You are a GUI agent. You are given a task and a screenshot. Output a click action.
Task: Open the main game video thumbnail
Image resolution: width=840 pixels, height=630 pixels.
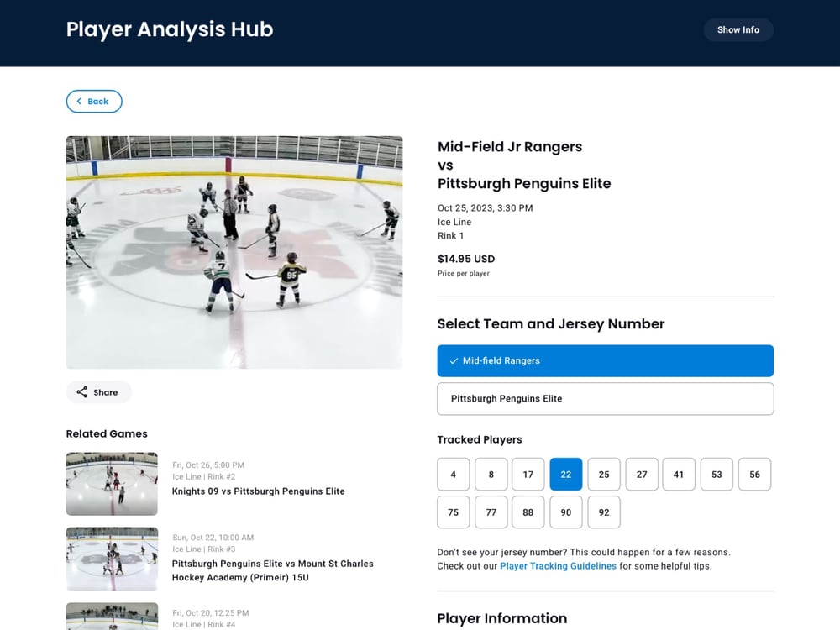234,252
